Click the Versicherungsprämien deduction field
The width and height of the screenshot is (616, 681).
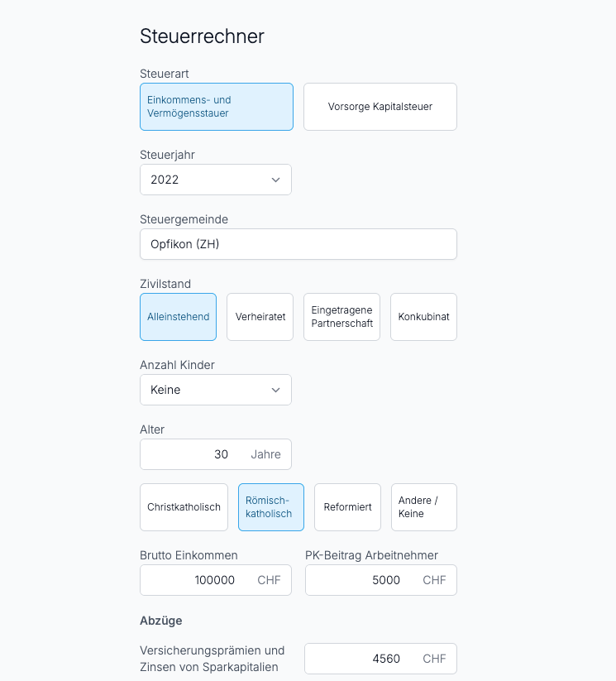point(380,659)
